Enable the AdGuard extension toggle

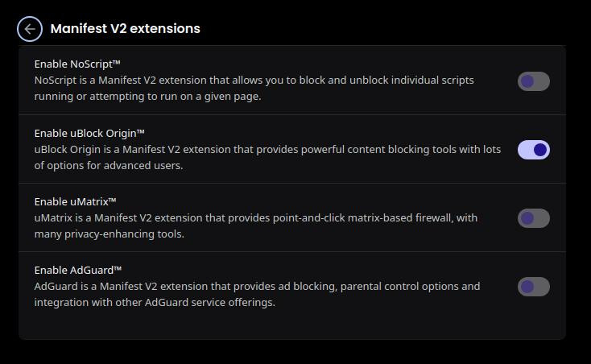[533, 287]
